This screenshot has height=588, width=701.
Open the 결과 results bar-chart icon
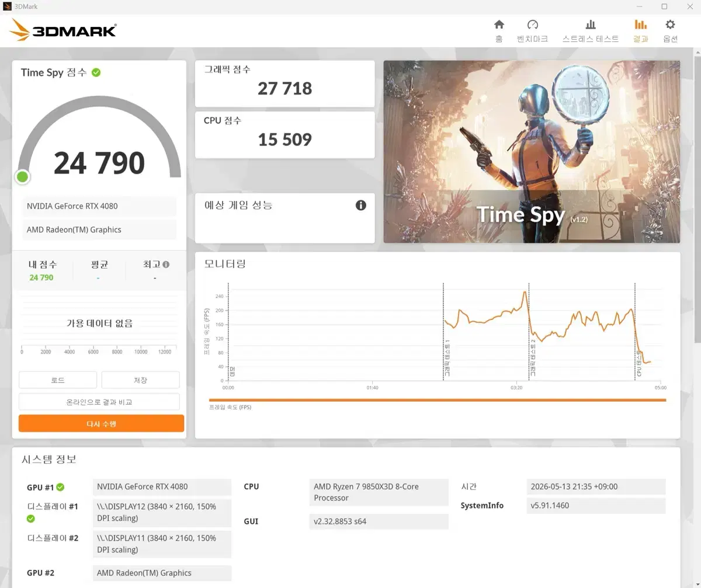pos(640,25)
